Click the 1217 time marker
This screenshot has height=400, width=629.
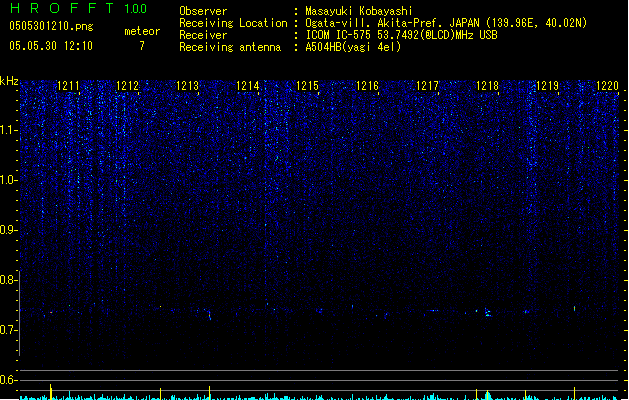[428, 86]
